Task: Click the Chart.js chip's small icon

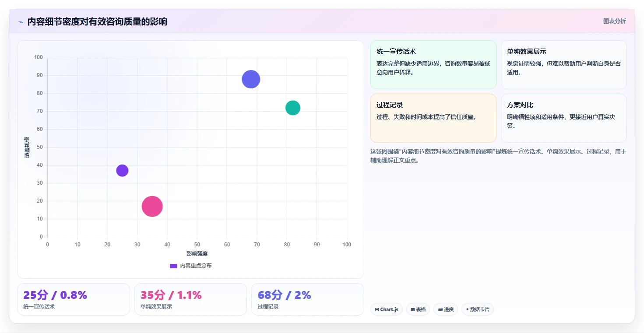Action: pos(377,309)
